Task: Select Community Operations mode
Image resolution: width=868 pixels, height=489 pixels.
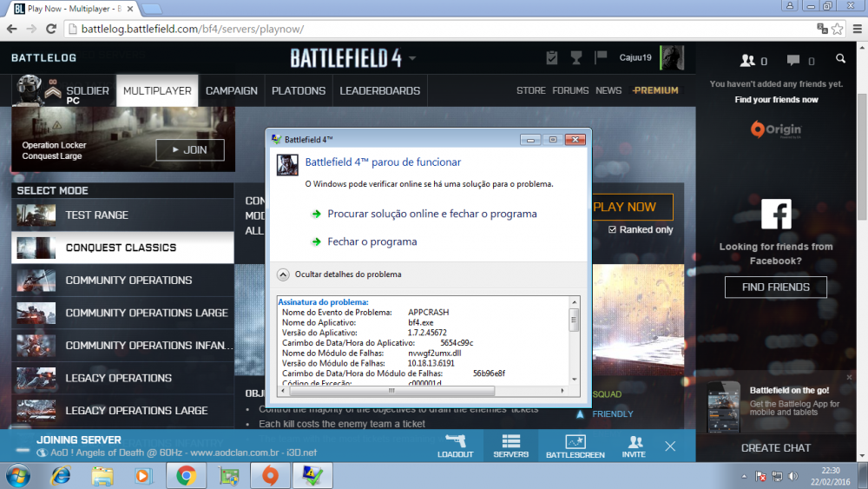Action: 128,280
